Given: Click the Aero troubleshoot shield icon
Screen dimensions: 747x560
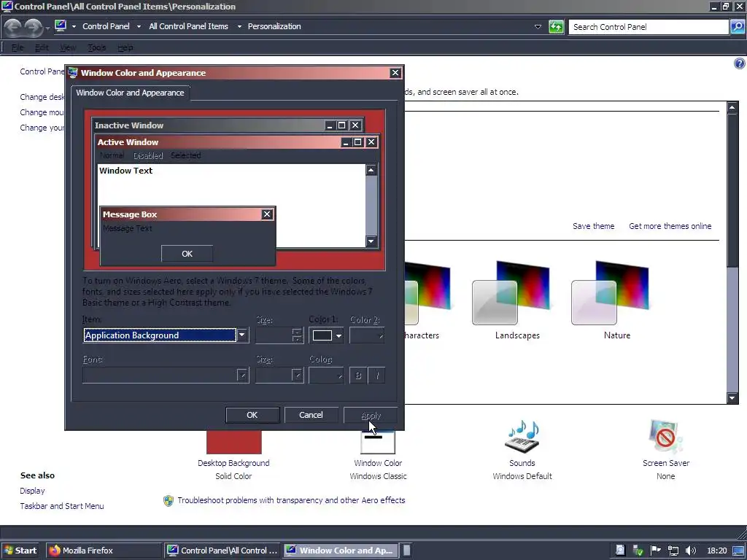Looking at the screenshot, I should (169, 500).
